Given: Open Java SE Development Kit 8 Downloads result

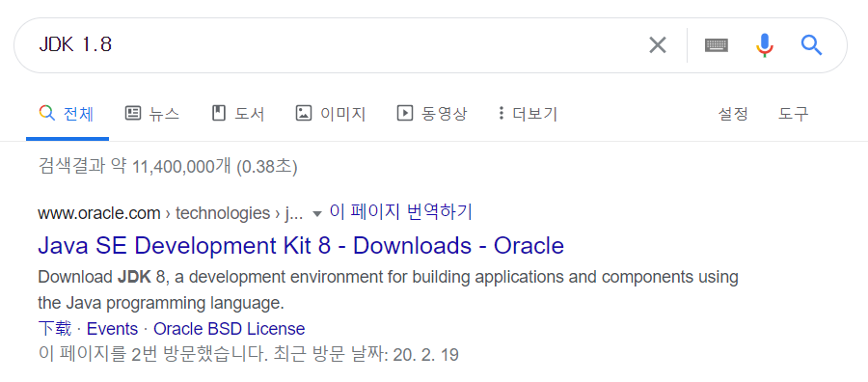Looking at the screenshot, I should coord(301,245).
